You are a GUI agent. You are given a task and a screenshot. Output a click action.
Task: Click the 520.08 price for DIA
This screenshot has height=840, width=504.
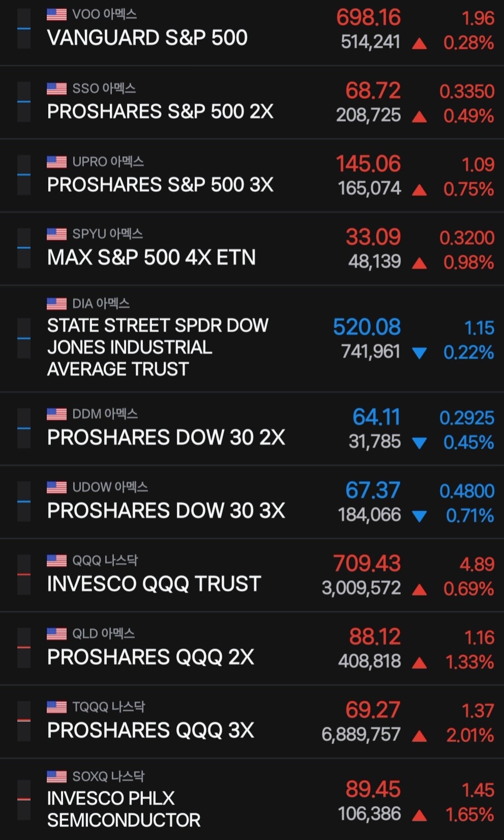click(367, 327)
